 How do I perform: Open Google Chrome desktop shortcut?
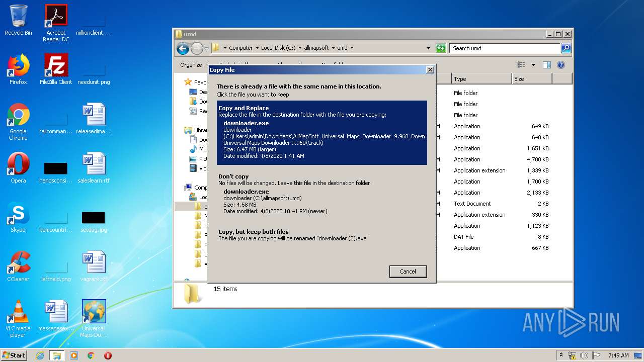(x=18, y=122)
